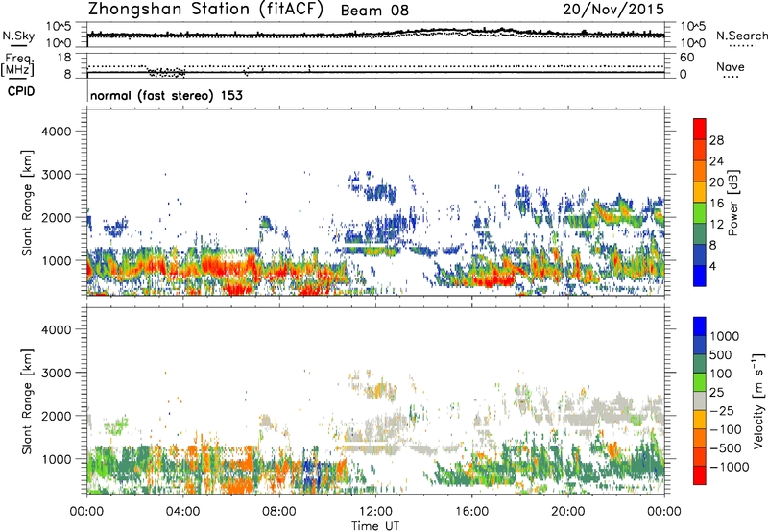
Task: Click the '20:00' time axis label
Action: (x=568, y=512)
